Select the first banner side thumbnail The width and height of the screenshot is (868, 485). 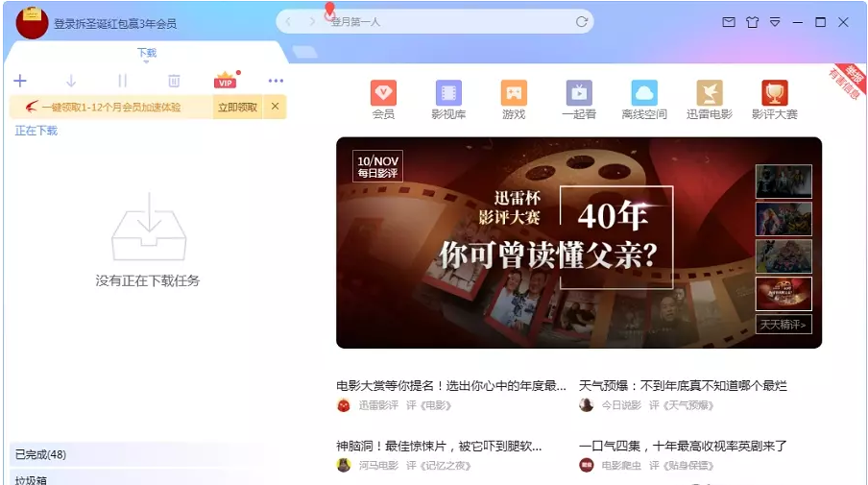[x=784, y=182]
